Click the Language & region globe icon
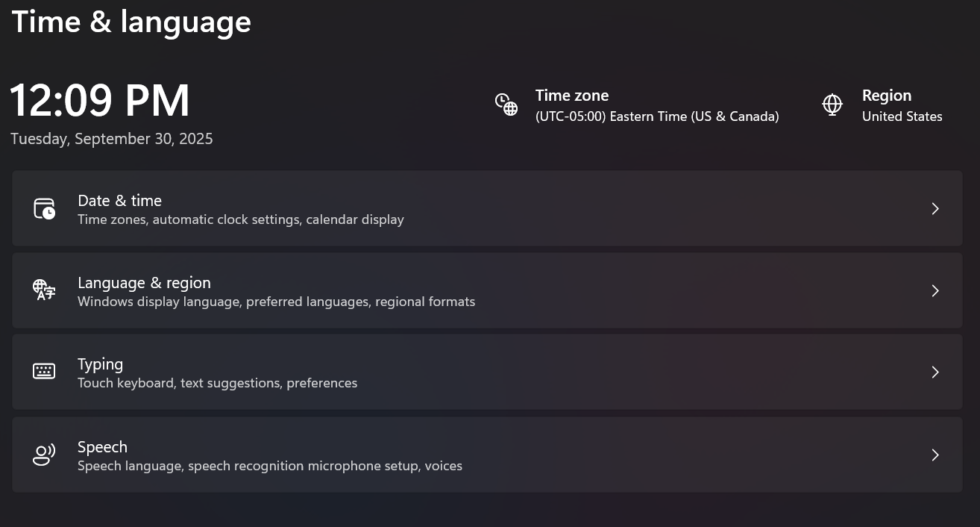The width and height of the screenshot is (980, 527). [44, 290]
